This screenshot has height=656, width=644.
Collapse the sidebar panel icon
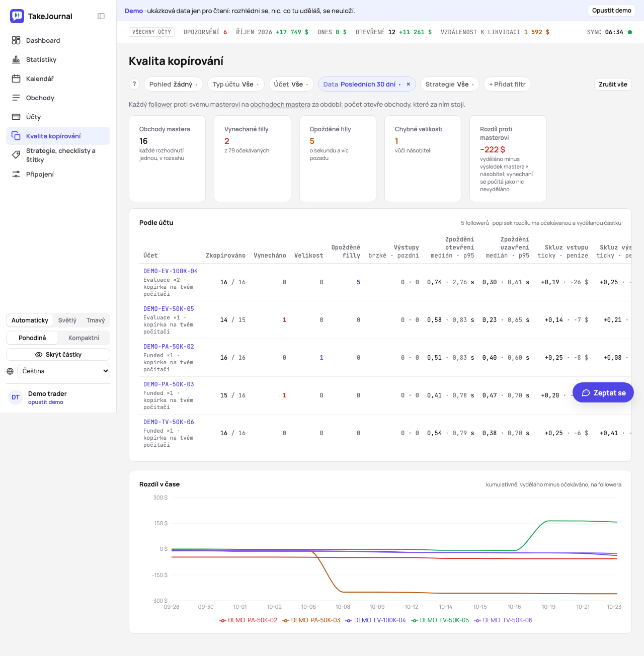pos(101,16)
